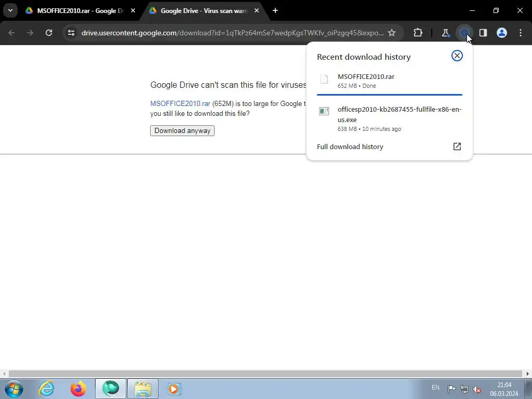Open Windows Media Player from the taskbar

pos(175,389)
